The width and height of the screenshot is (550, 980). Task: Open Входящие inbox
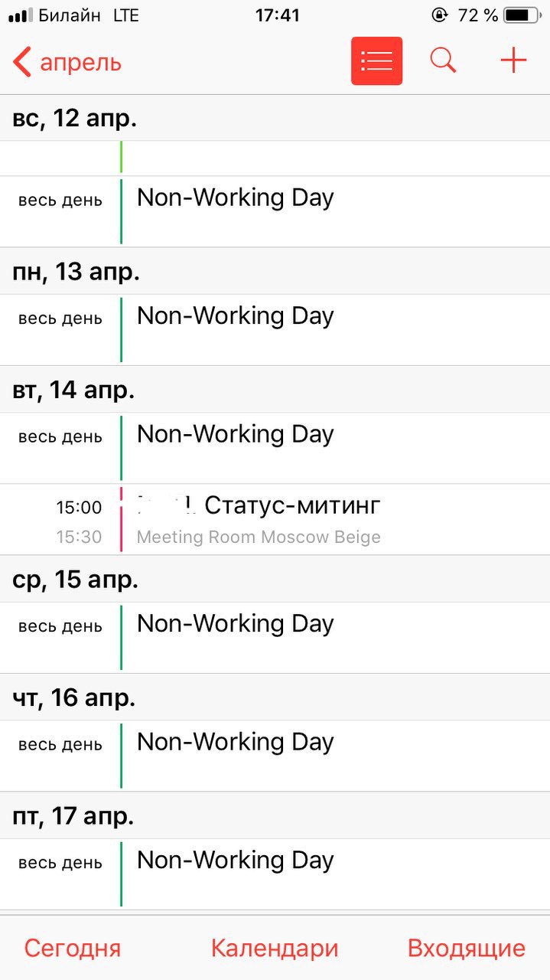(x=467, y=948)
